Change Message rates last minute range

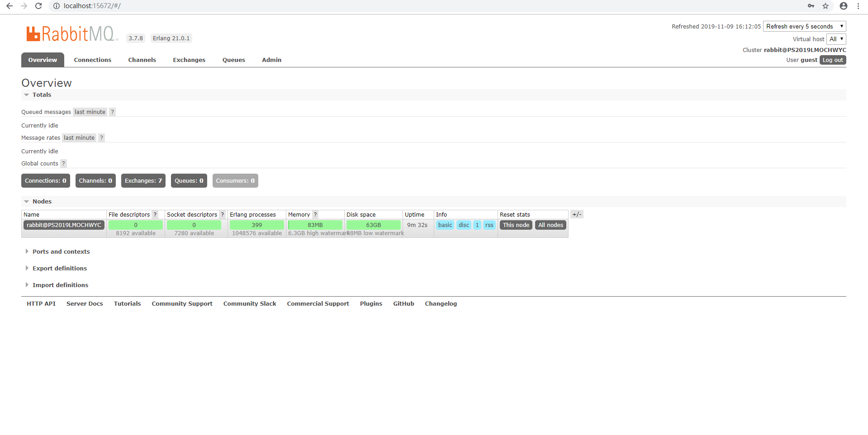click(79, 138)
